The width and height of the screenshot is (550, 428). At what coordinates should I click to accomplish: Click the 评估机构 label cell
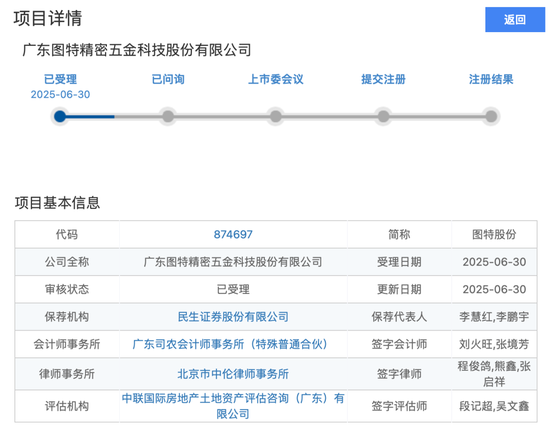67,406
